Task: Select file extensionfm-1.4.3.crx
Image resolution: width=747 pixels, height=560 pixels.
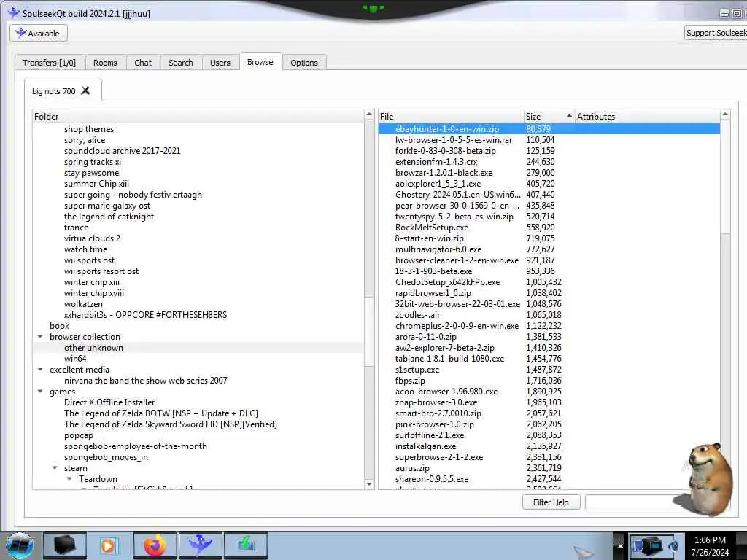Action: coord(436,161)
